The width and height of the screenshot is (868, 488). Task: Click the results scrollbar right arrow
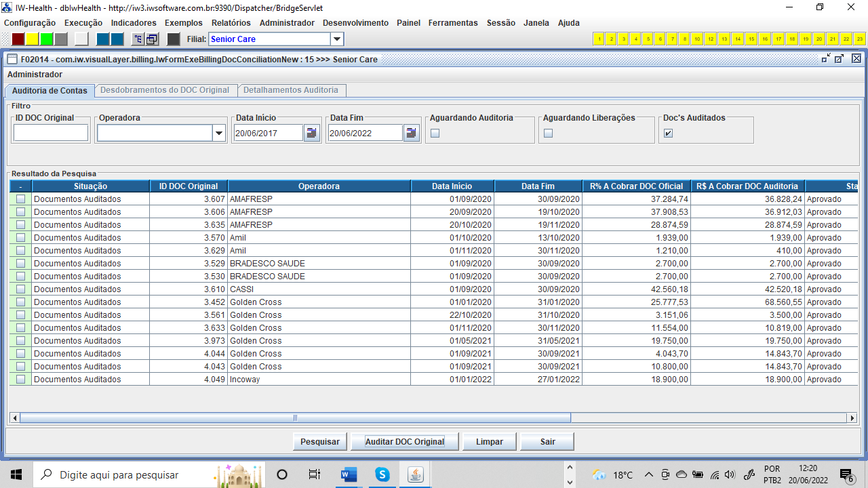(853, 418)
